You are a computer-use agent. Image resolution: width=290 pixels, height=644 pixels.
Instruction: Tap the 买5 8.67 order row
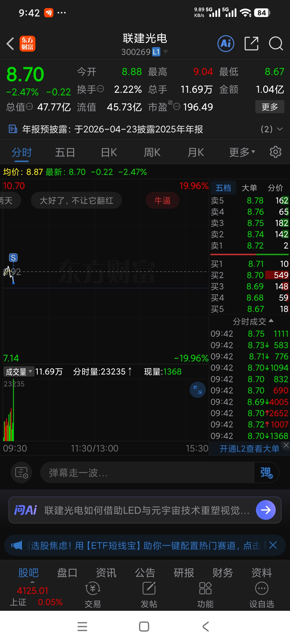[250, 309]
